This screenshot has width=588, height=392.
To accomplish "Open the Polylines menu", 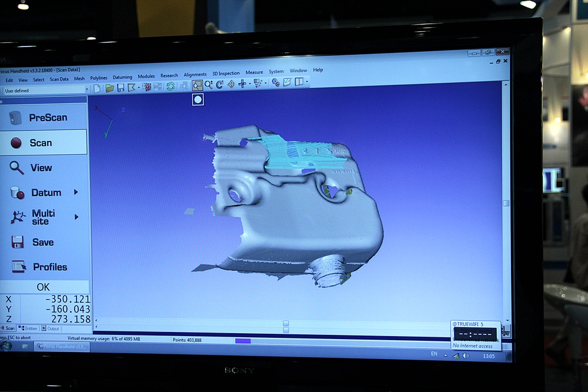I will click(x=99, y=78).
